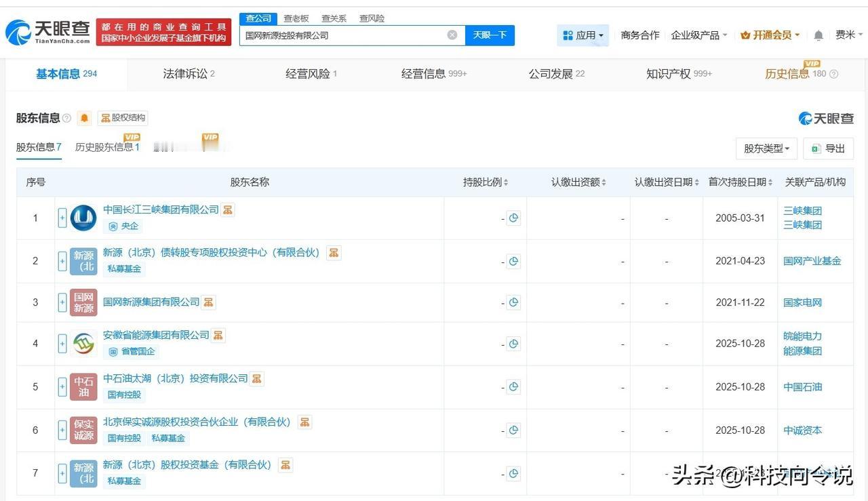Open the 企业级产品 dropdown
This screenshot has width=868, height=501.
(x=699, y=35)
